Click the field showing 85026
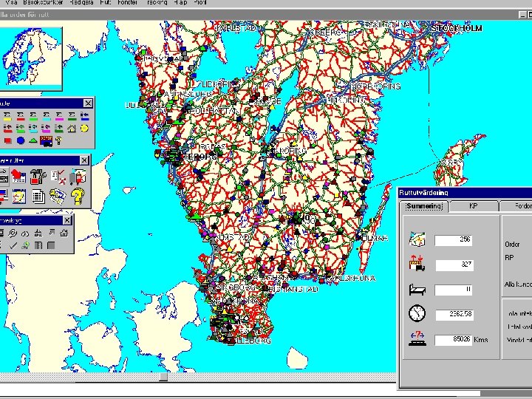This screenshot has width=532, height=399. pyautogui.click(x=454, y=340)
